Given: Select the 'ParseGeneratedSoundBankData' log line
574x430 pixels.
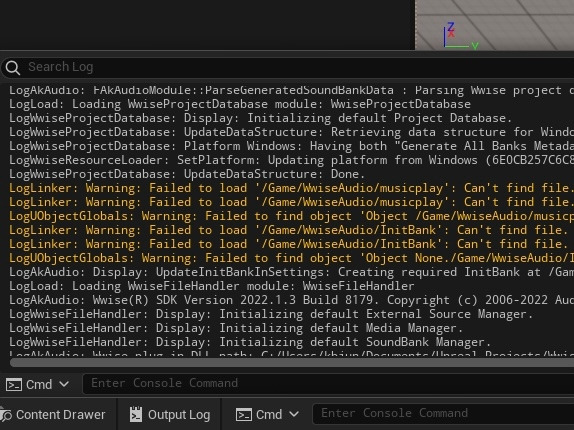Looking at the screenshot, I should tap(291, 90).
